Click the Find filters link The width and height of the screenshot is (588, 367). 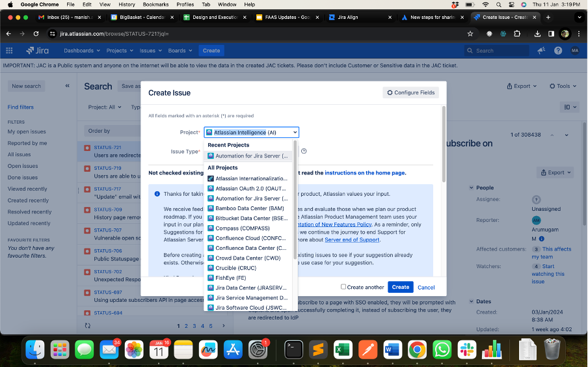[21, 107]
